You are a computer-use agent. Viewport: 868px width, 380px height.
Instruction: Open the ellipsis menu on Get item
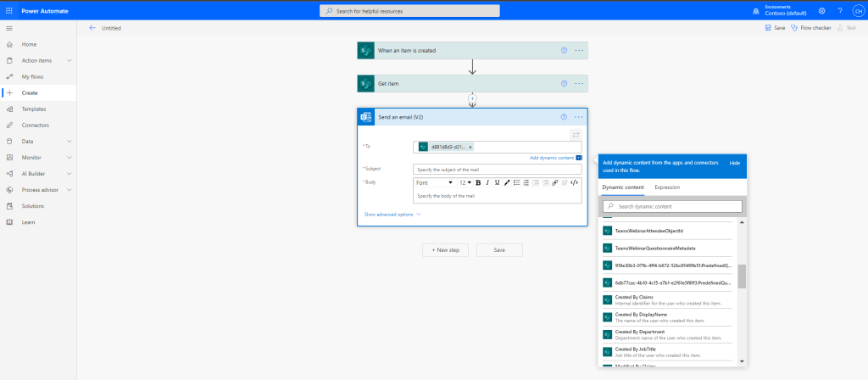pyautogui.click(x=579, y=83)
